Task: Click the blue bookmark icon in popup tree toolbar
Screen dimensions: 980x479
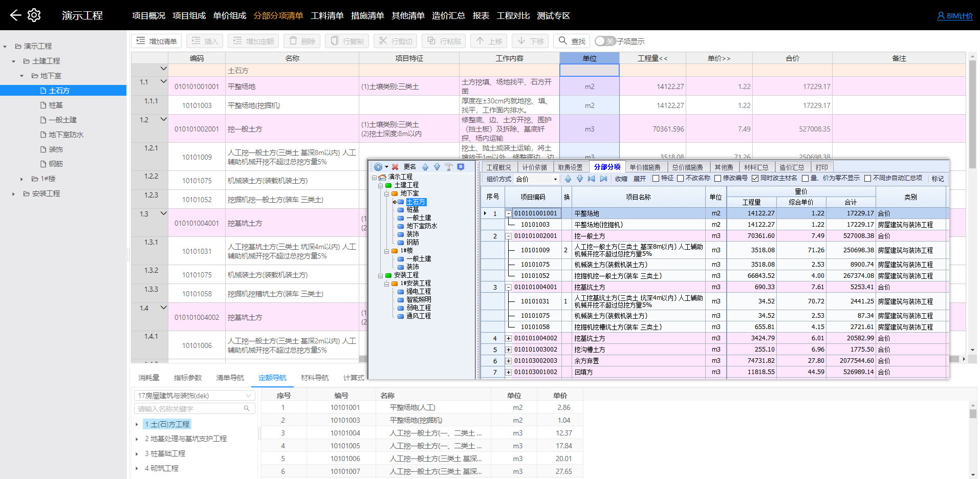Action: [461, 167]
